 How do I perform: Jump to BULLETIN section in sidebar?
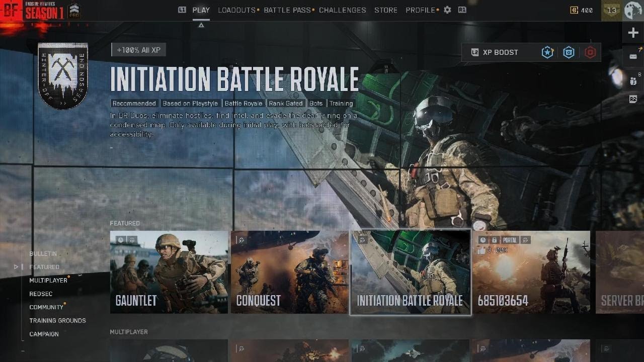43,253
